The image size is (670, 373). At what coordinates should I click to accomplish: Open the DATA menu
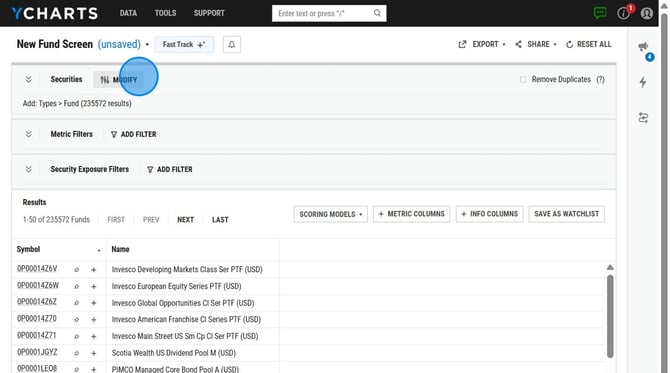click(x=128, y=13)
